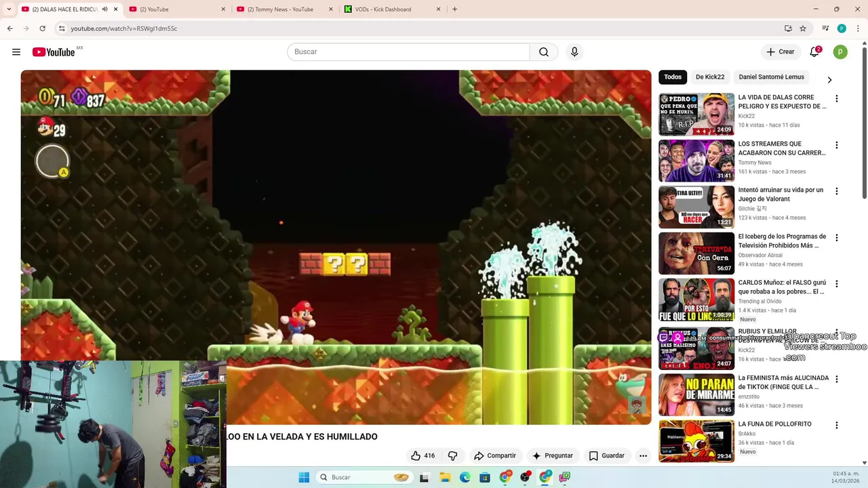Select Daniel Santomé Lemus filter chip
Screen dimensions: 868x488
[772, 77]
